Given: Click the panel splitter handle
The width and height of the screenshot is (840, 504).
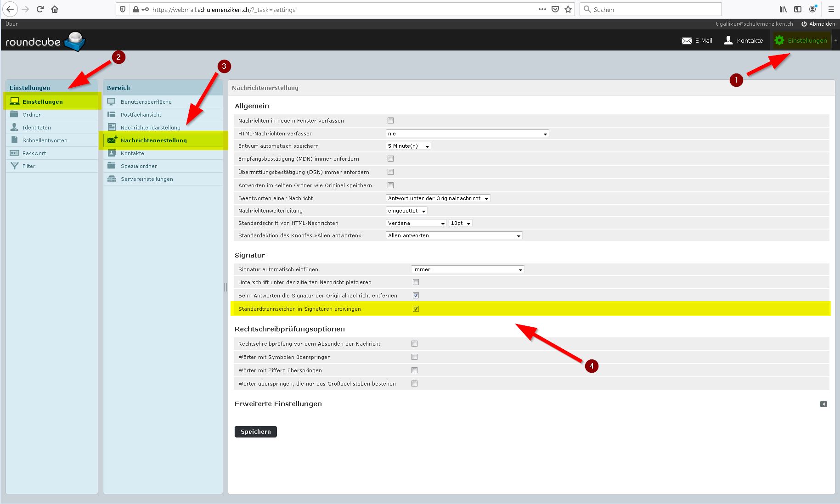Looking at the screenshot, I should click(x=225, y=287).
